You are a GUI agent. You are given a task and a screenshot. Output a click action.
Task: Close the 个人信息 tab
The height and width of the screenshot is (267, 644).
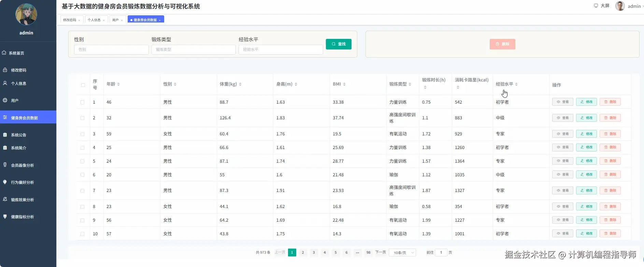[104, 20]
